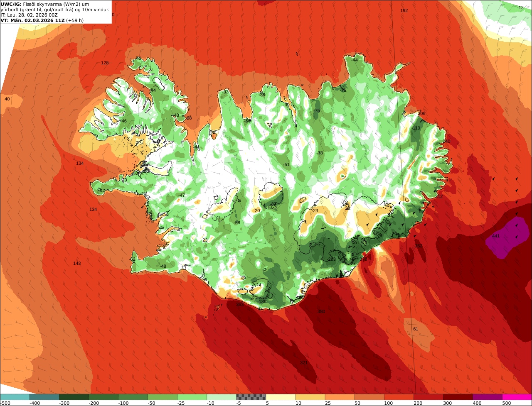The width and height of the screenshot is (532, 406).
Task: Click the 240 value off the east coast
Action: pos(446,141)
